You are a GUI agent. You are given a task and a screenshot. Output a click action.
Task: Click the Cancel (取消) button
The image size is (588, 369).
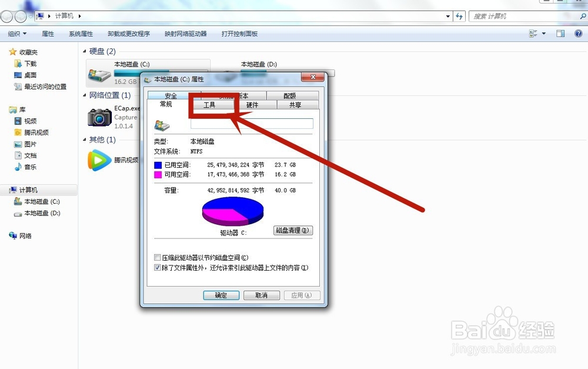coord(262,295)
